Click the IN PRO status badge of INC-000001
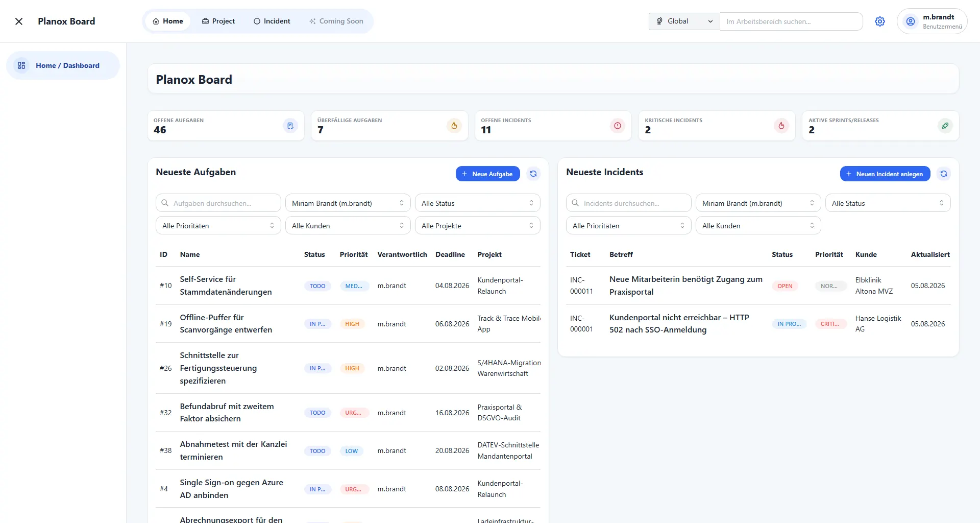The height and width of the screenshot is (523, 980). [x=789, y=324]
